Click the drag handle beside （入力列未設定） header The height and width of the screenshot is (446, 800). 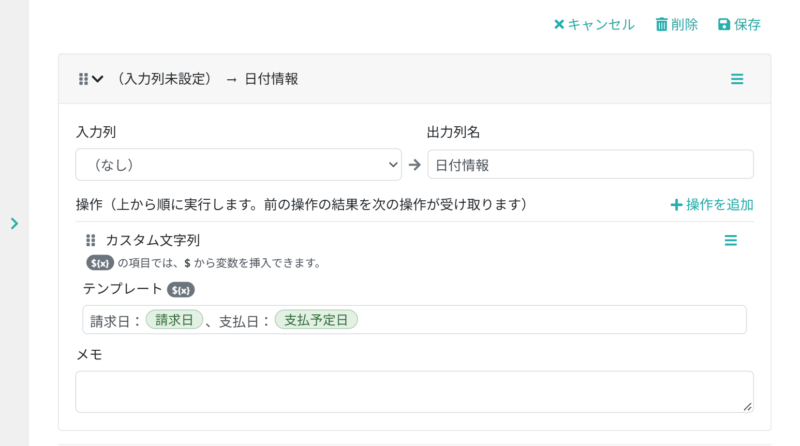(x=83, y=79)
